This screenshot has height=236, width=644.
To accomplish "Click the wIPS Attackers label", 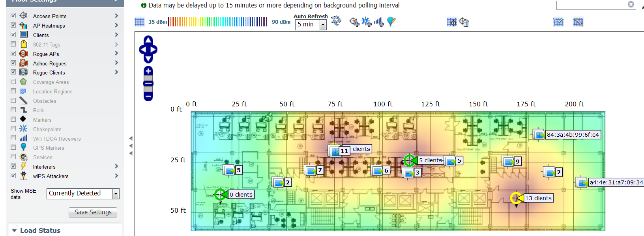I will point(51,176).
